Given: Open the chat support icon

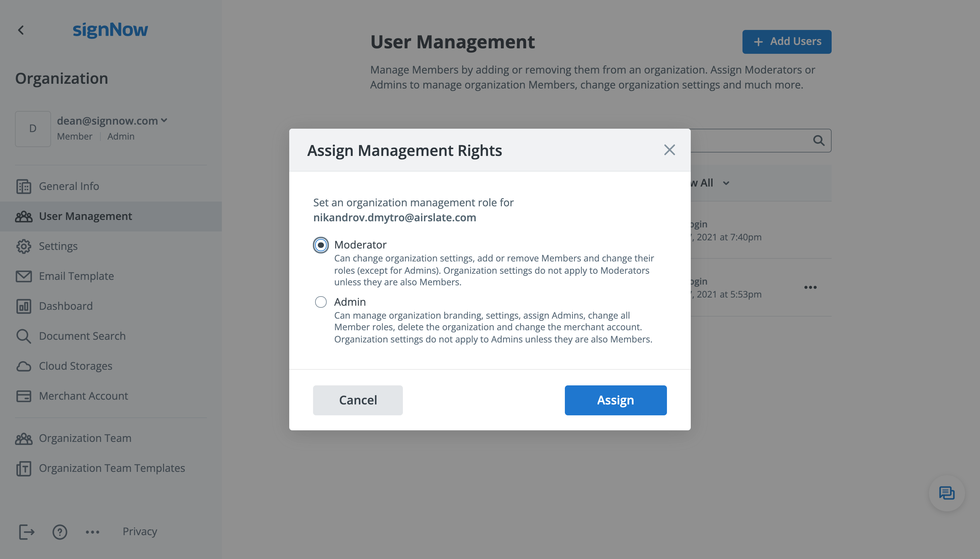Looking at the screenshot, I should click(946, 493).
